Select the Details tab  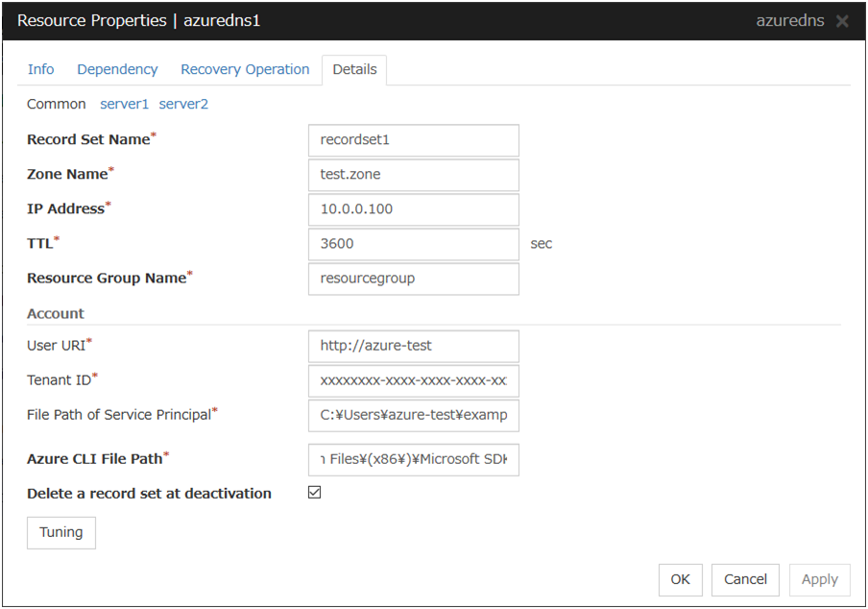[x=354, y=69]
